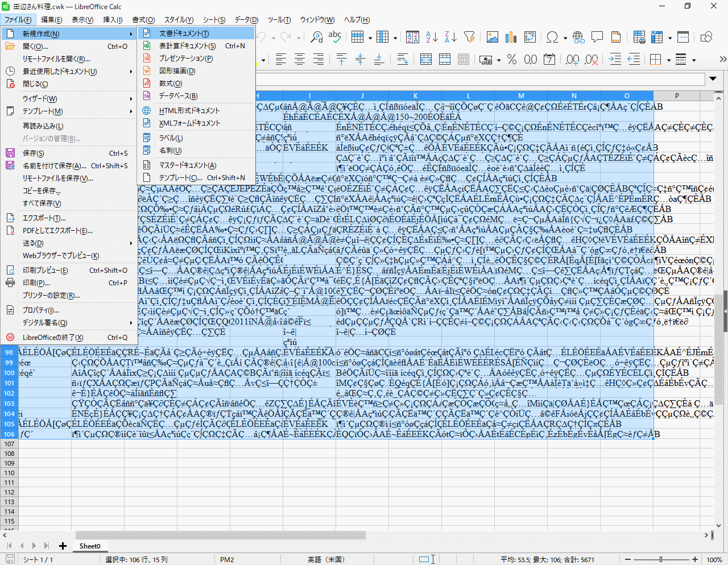Insert a special character with the Ω icon

[552, 37]
